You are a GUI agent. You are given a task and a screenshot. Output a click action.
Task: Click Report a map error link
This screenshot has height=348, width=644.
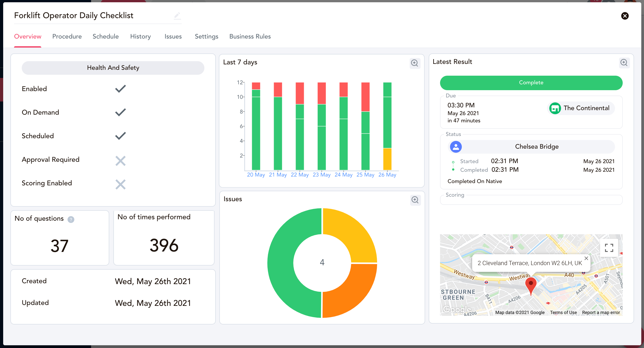(x=601, y=312)
